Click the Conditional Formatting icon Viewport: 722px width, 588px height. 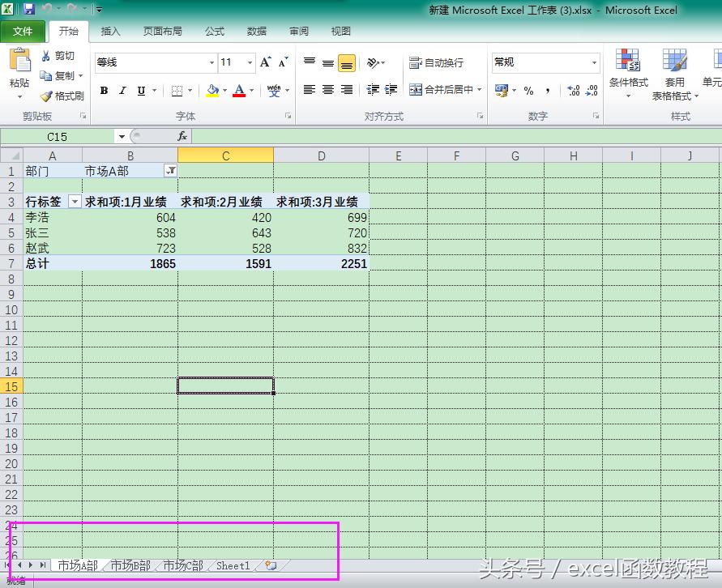pyautogui.click(x=628, y=62)
